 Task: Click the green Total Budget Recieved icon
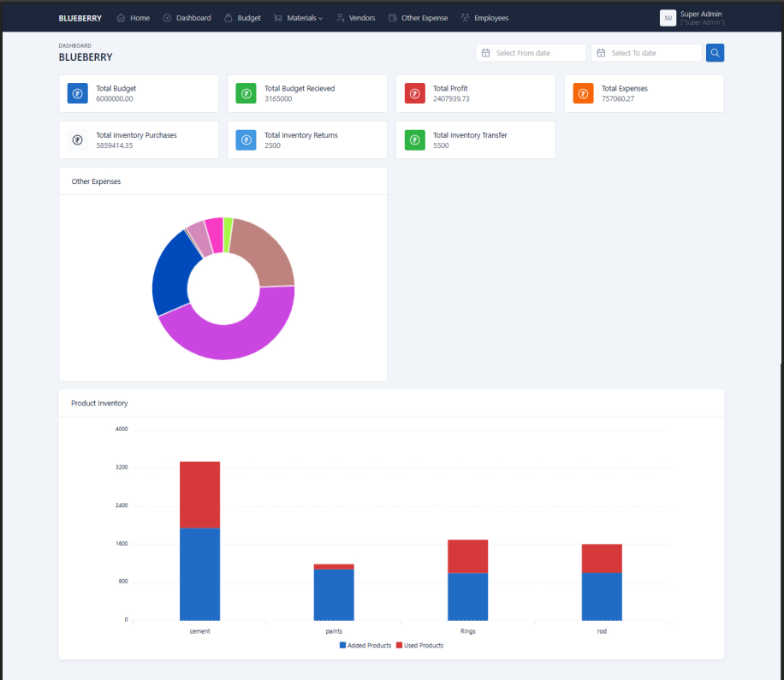246,93
